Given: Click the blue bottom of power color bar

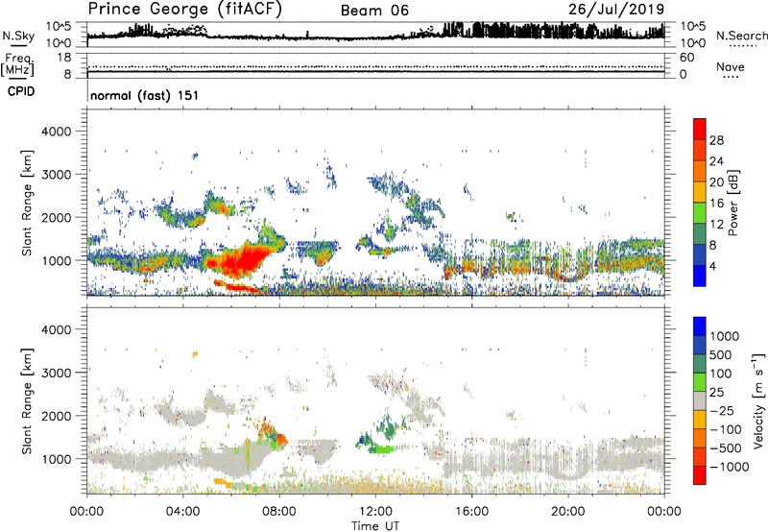Looking at the screenshot, I should pyautogui.click(x=700, y=276).
